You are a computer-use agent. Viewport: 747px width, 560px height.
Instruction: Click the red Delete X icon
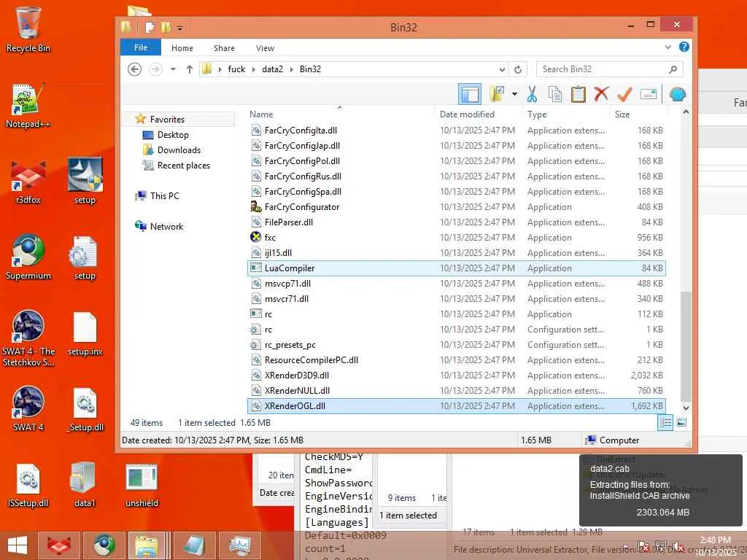601,94
